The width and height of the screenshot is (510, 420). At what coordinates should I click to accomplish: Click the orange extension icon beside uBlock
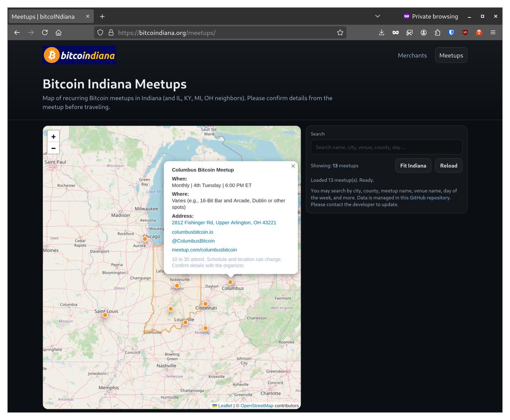click(479, 32)
